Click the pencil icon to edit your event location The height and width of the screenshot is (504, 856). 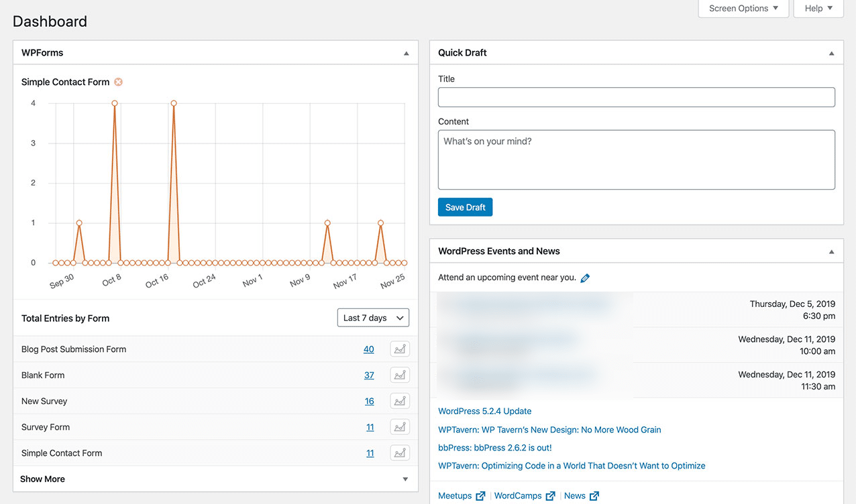[584, 277]
